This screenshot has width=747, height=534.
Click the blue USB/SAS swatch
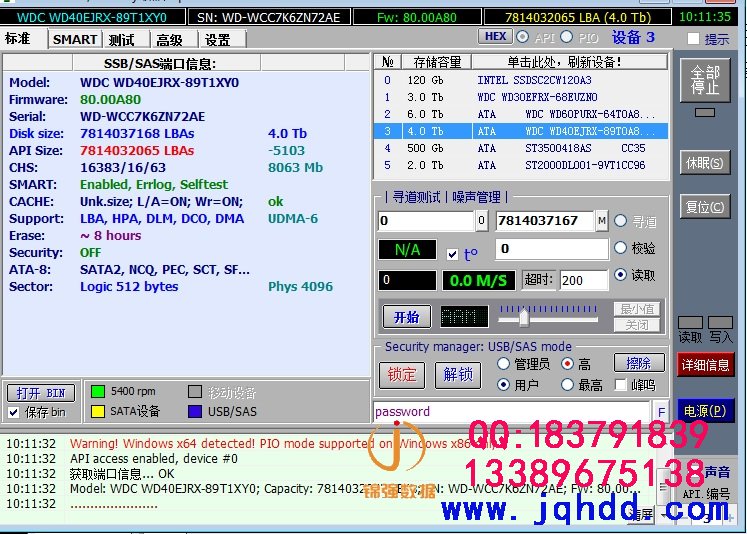(195, 412)
